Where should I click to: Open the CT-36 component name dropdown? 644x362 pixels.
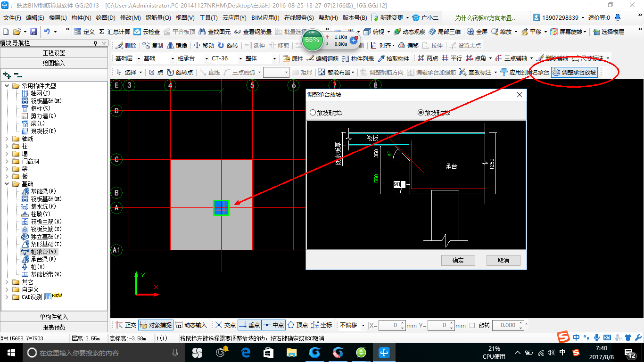tap(240, 59)
